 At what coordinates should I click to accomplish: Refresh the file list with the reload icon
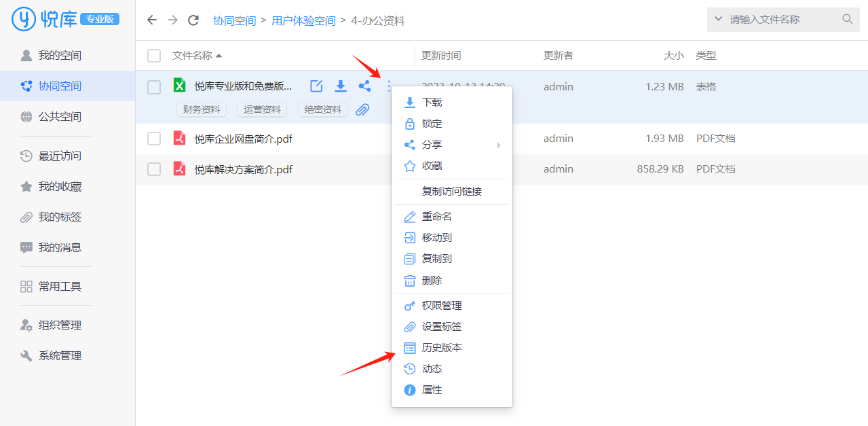[193, 20]
